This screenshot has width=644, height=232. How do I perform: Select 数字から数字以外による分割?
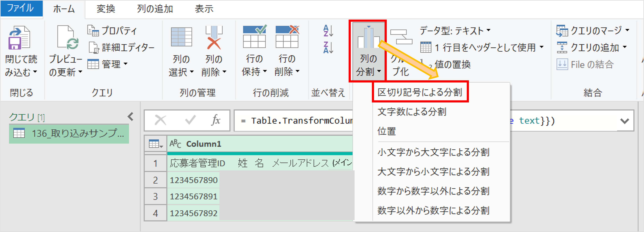(x=433, y=191)
